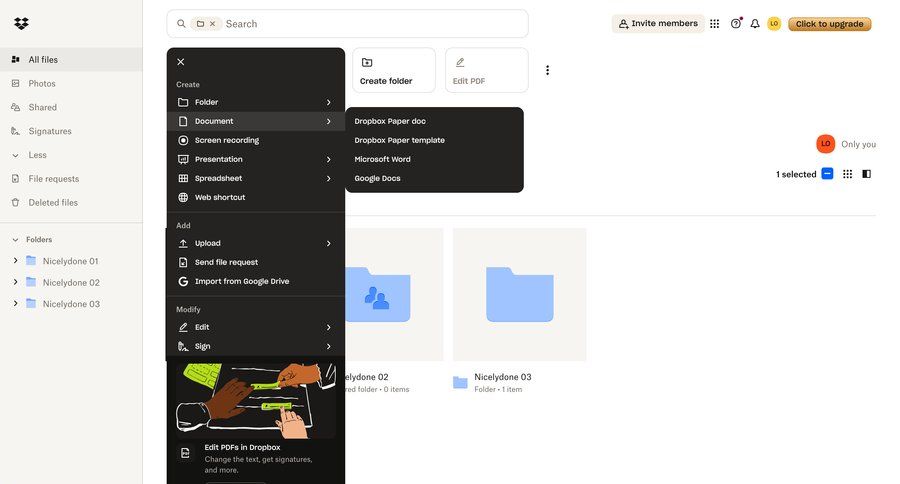Viewport: 900px width, 484px height.
Task: Open Sign submenu under Modify
Action: pos(255,346)
